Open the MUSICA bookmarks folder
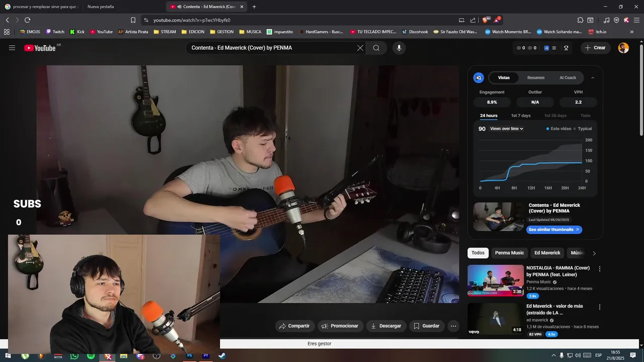This screenshot has height=362, width=644. point(250,32)
